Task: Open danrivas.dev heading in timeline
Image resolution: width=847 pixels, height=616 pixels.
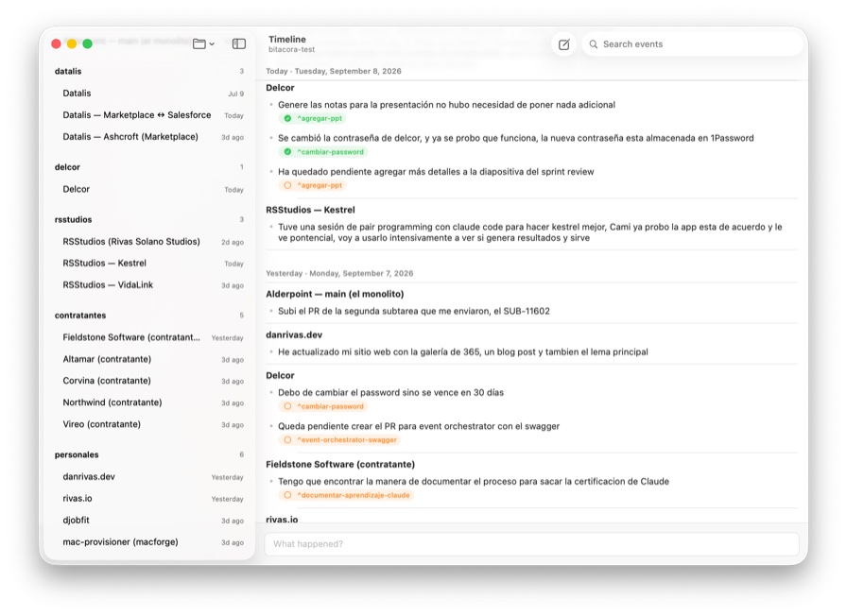Action: point(294,334)
